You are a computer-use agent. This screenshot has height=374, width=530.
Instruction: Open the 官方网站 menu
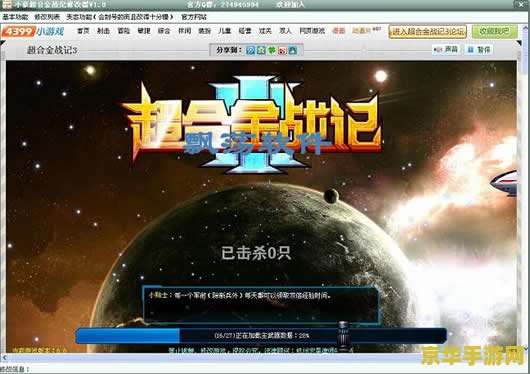194,17
